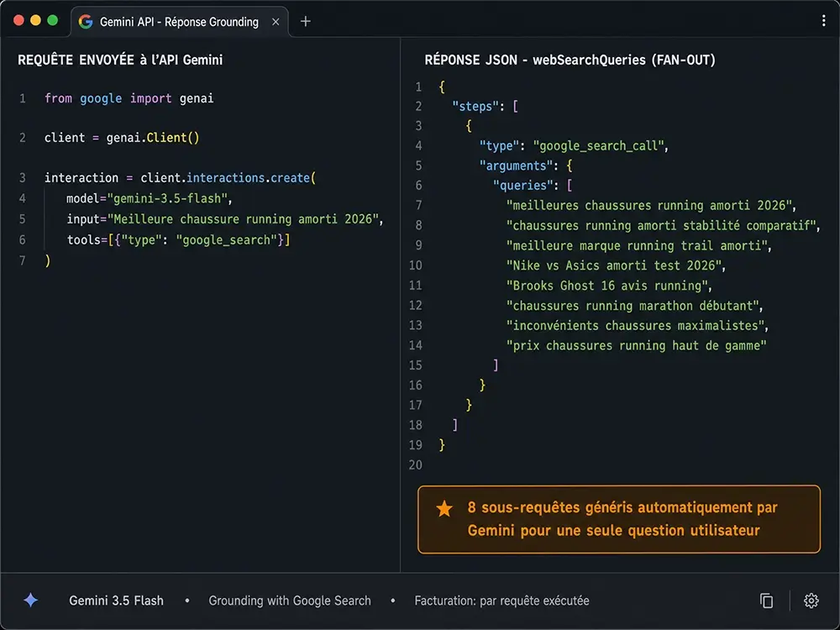840x630 pixels.
Task: Click the tools google_search line
Action: tap(178, 240)
